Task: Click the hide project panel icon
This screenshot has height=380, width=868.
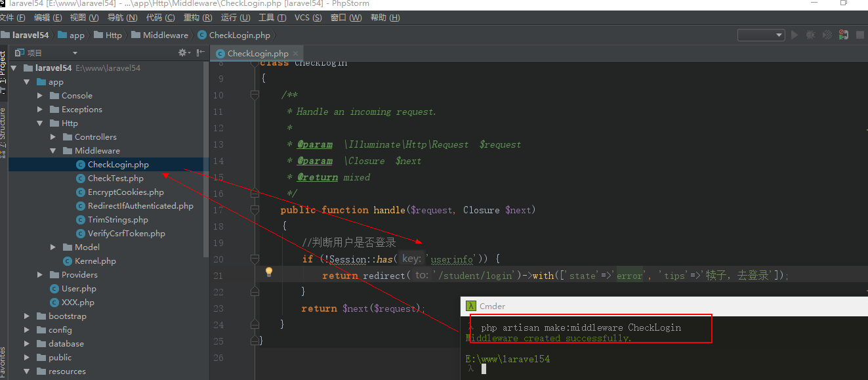Action: [x=200, y=53]
